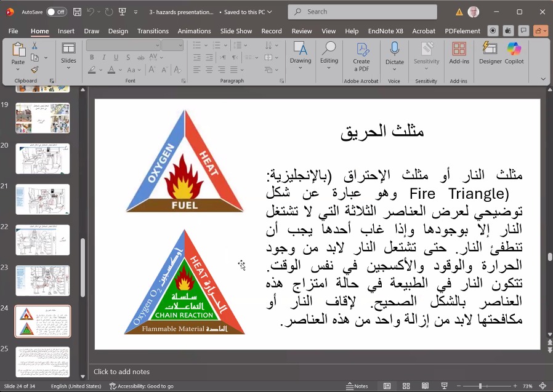Viewport: 553px width, 392px height.
Task: Click the Save icon in title bar
Action: point(77,12)
